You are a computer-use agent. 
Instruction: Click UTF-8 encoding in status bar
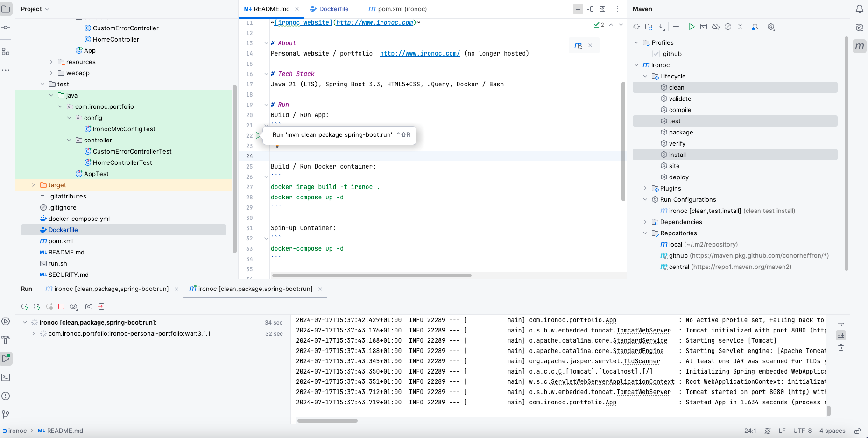pos(802,431)
